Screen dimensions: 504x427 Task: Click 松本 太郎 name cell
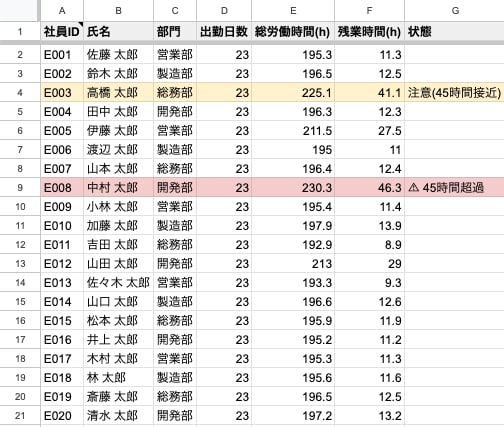(x=118, y=320)
